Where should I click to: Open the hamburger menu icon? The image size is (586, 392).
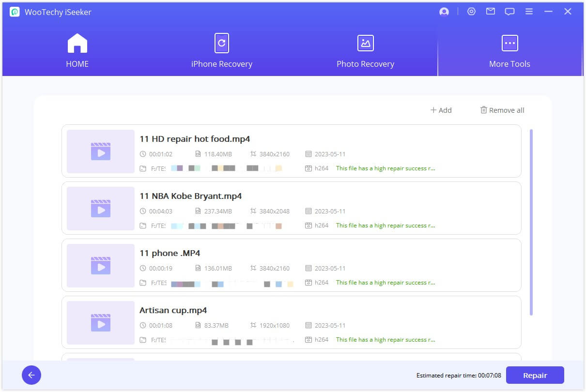[529, 12]
